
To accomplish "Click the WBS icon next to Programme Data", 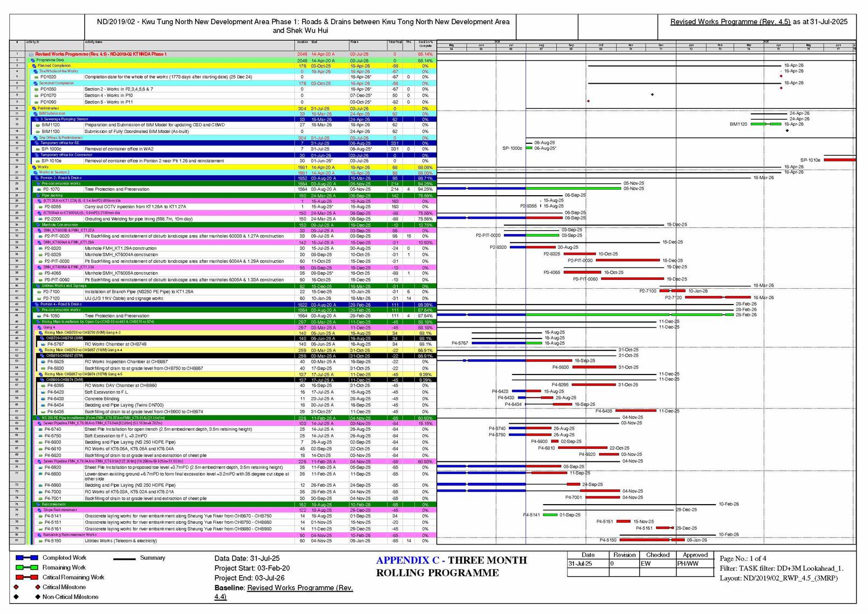I will click(x=33, y=60).
